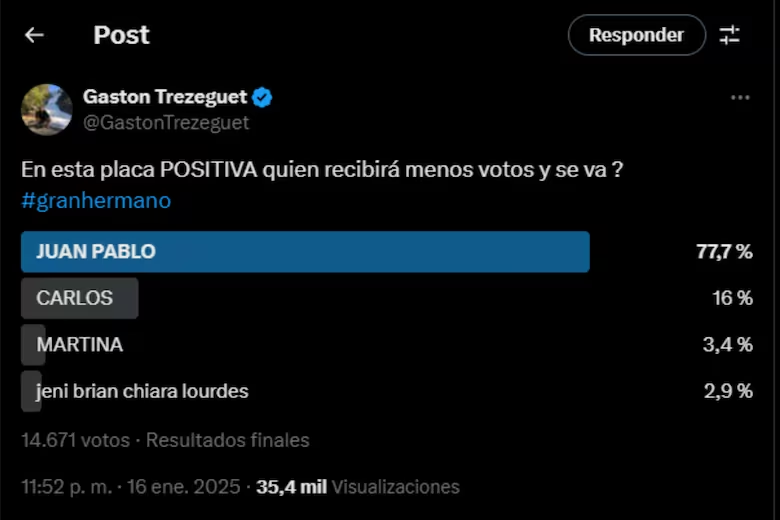Open the three-dot more options menu
Viewport: 780px width, 520px height.
740,97
